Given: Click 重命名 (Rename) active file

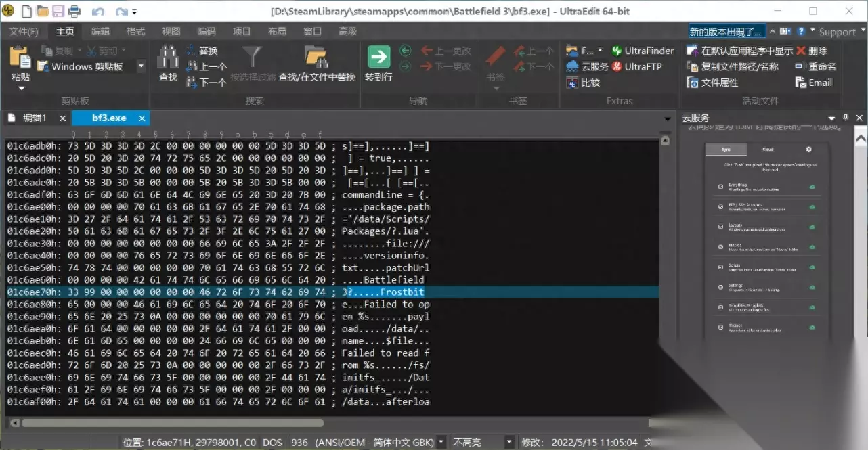Looking at the screenshot, I should (x=816, y=66).
